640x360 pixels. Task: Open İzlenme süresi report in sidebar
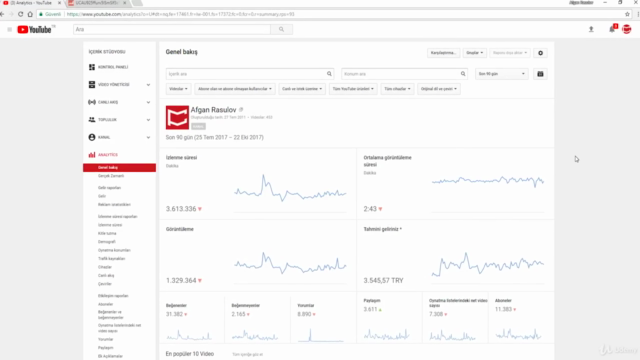[x=110, y=225]
